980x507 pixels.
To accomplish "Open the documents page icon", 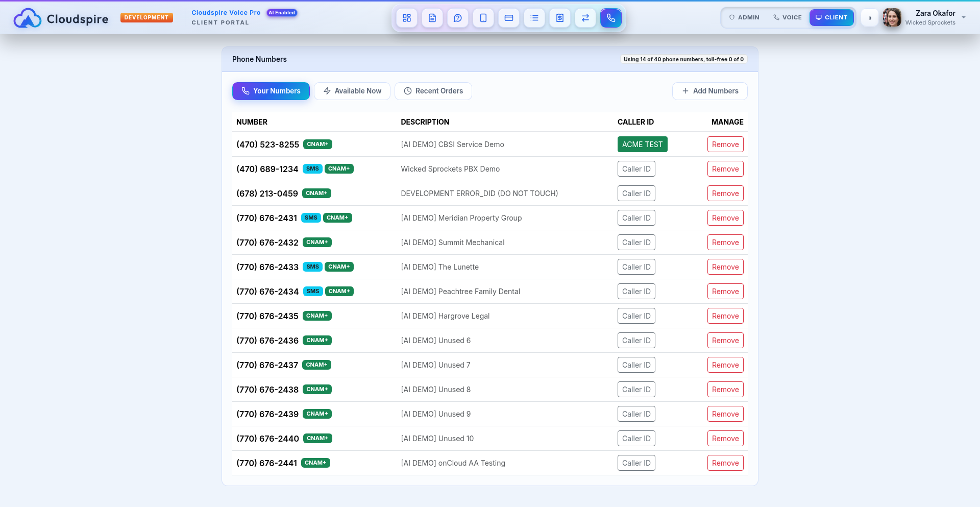I will (432, 18).
